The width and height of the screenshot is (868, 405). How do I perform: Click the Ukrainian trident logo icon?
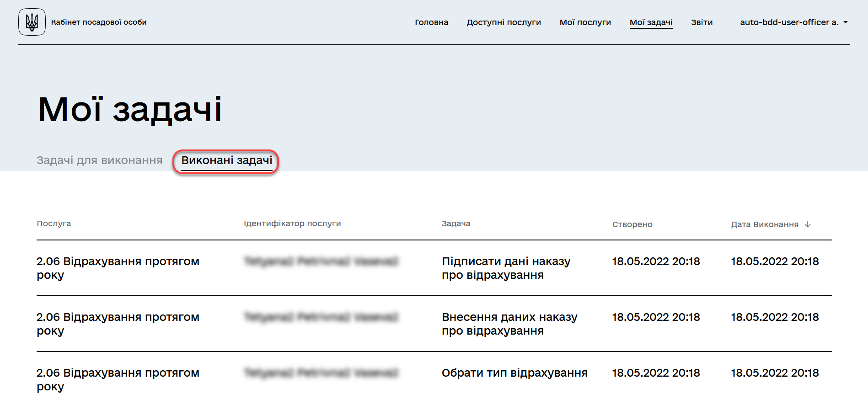pyautogui.click(x=32, y=22)
